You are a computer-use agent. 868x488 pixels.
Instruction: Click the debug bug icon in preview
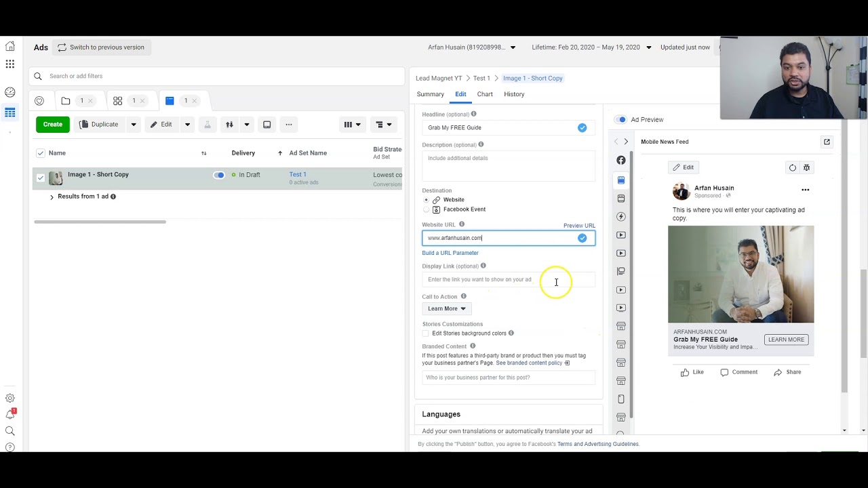[x=806, y=167]
